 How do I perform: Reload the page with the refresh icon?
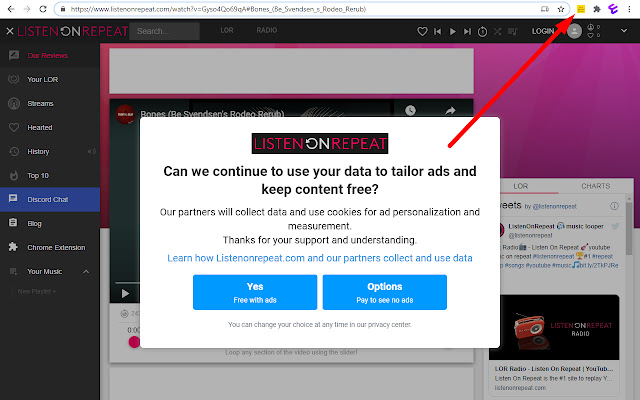[43, 9]
